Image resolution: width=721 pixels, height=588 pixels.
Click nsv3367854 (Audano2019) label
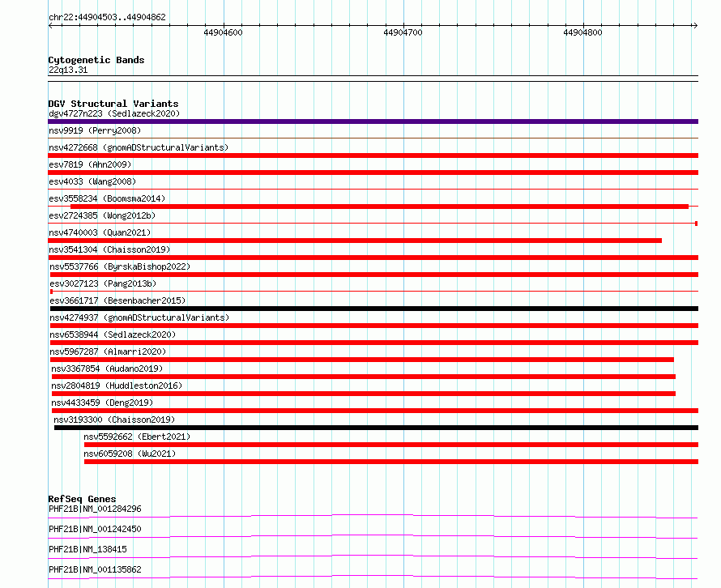click(107, 369)
